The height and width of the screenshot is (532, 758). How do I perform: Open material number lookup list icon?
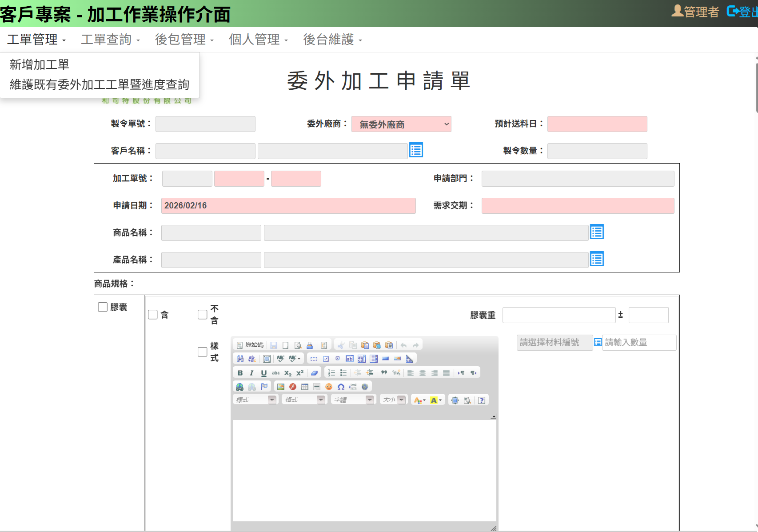[598, 342]
